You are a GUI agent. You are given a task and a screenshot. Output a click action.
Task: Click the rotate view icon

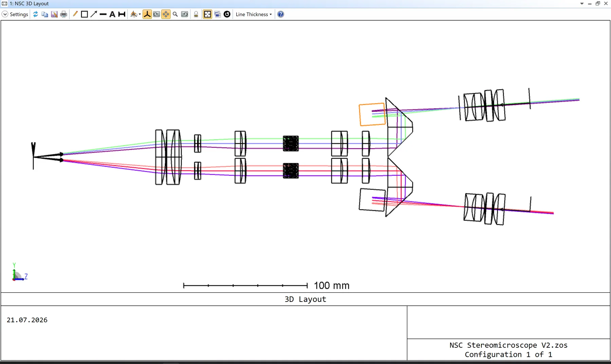point(156,14)
